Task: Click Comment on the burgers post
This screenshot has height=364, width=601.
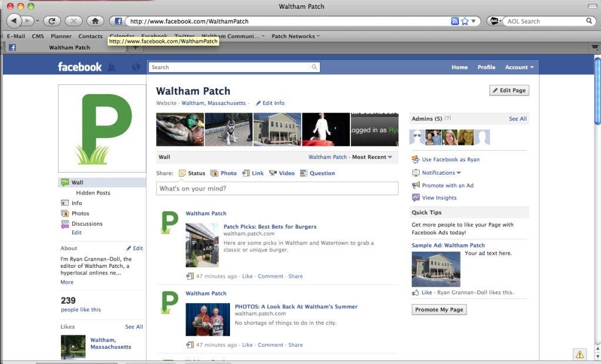Action: click(270, 276)
